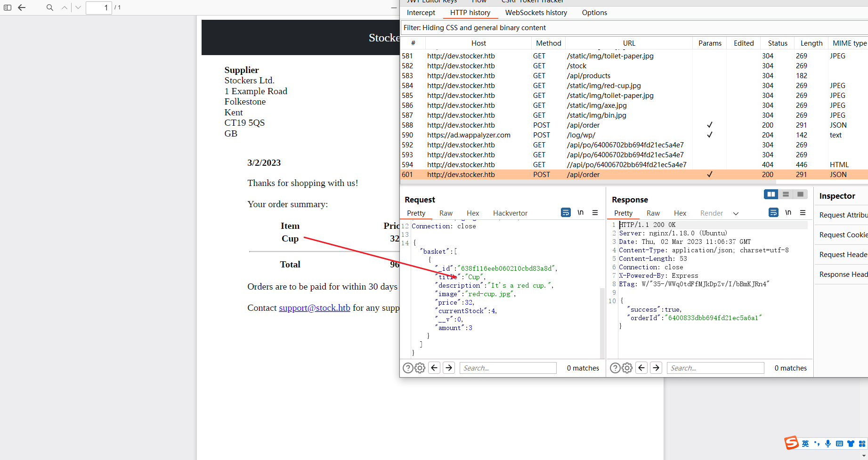Select combined tabbed layout icon
This screenshot has height=460, width=868.
(x=800, y=194)
